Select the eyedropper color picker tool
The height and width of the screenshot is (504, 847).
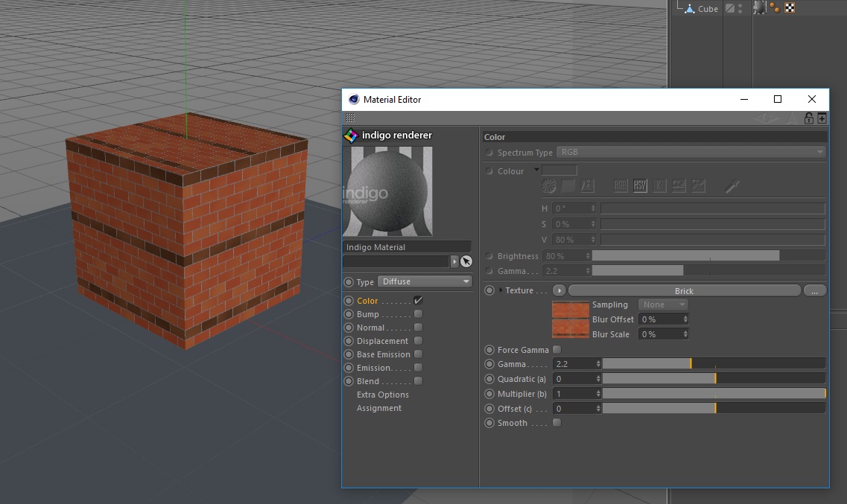pyautogui.click(x=733, y=186)
